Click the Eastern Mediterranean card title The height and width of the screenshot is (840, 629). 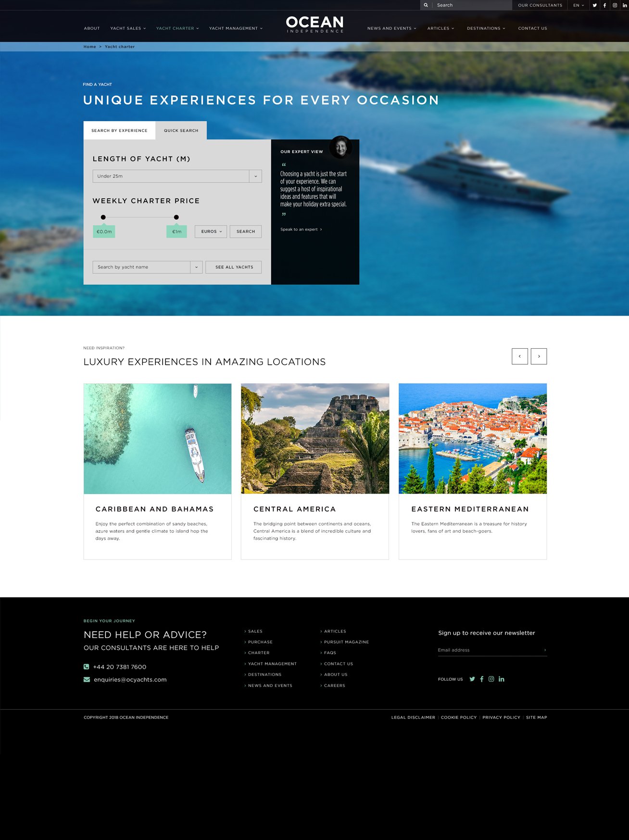(x=470, y=509)
